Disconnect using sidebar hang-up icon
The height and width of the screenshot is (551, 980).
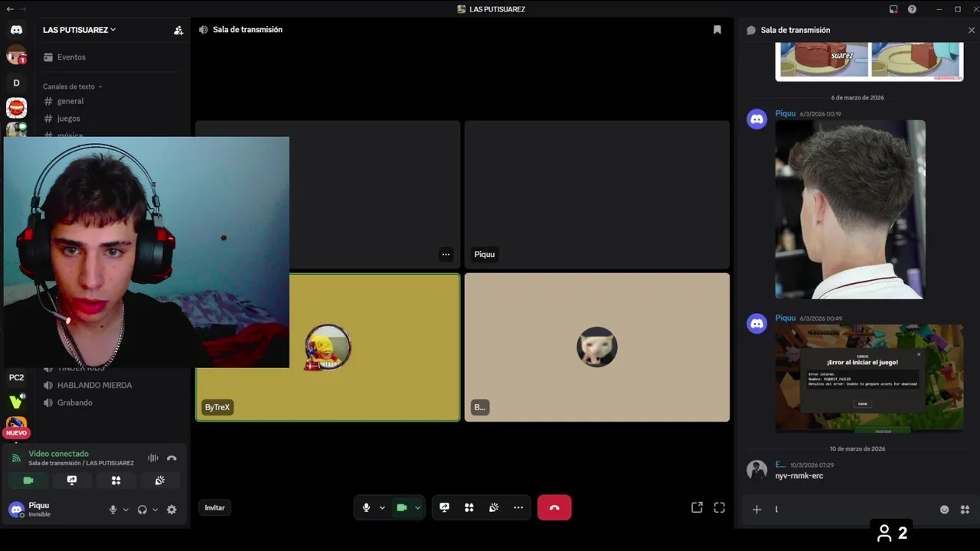(171, 458)
